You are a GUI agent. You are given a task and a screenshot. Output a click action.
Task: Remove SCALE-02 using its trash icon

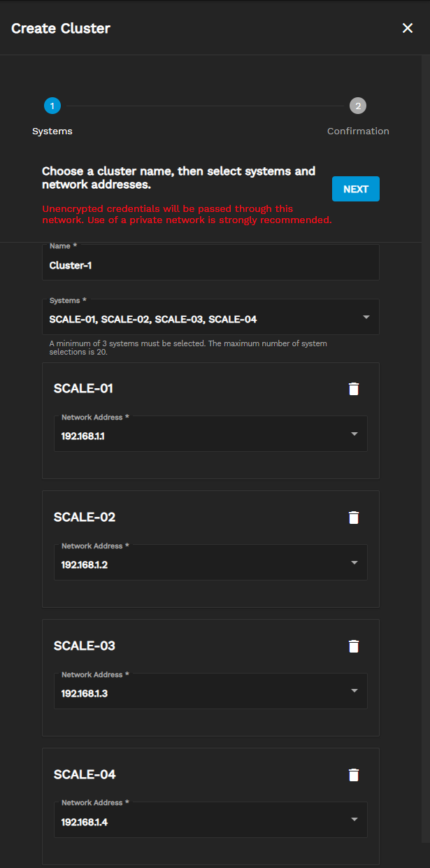click(354, 518)
